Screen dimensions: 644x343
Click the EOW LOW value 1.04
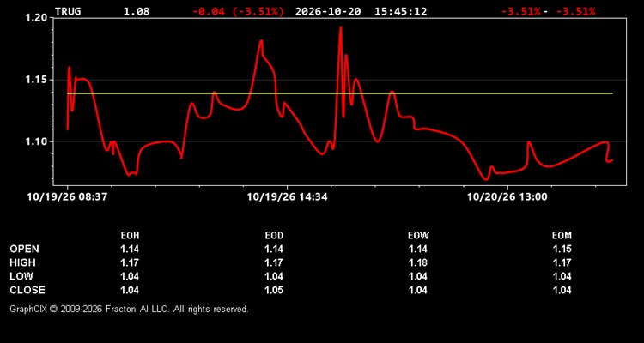coord(418,276)
